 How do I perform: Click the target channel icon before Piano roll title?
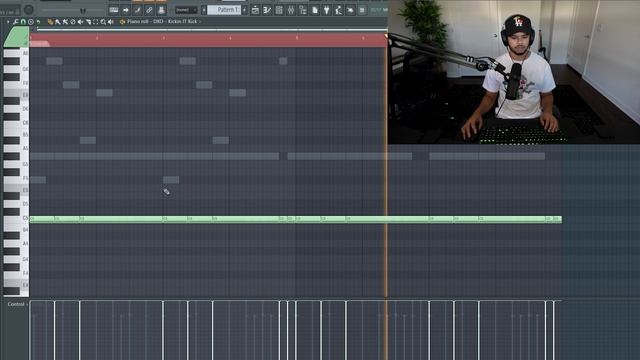point(122,22)
